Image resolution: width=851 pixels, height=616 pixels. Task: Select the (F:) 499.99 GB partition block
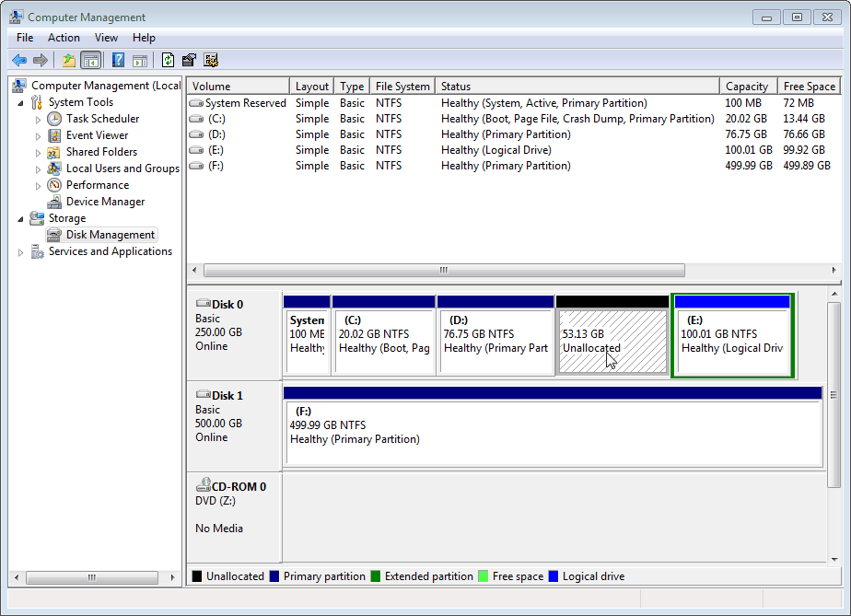click(553, 426)
